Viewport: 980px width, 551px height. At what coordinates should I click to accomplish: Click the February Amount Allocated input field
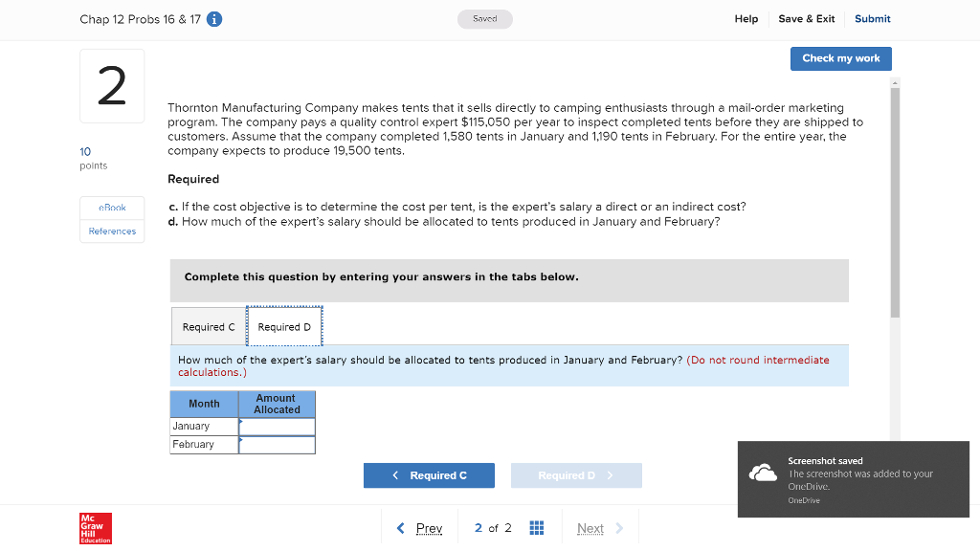point(277,444)
